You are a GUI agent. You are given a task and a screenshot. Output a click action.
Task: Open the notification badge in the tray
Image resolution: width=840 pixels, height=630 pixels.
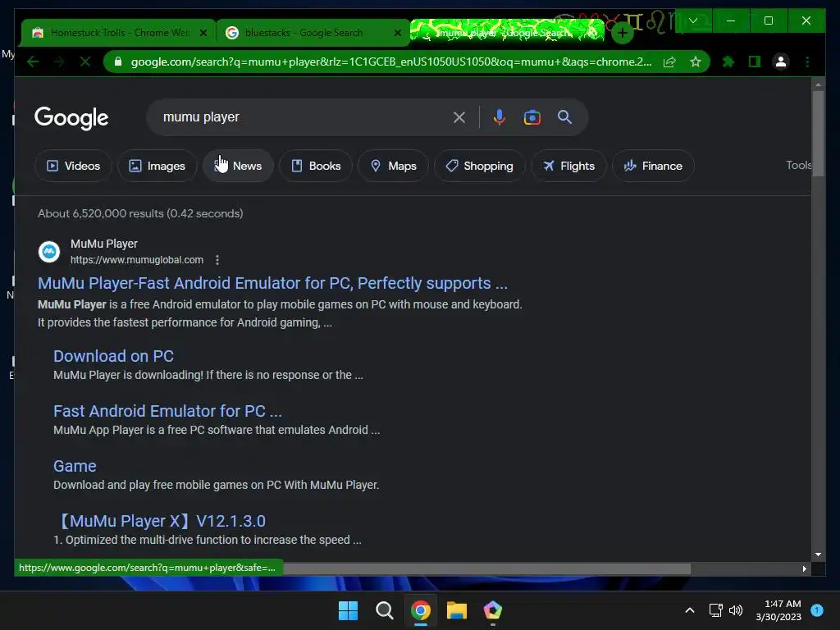817,610
